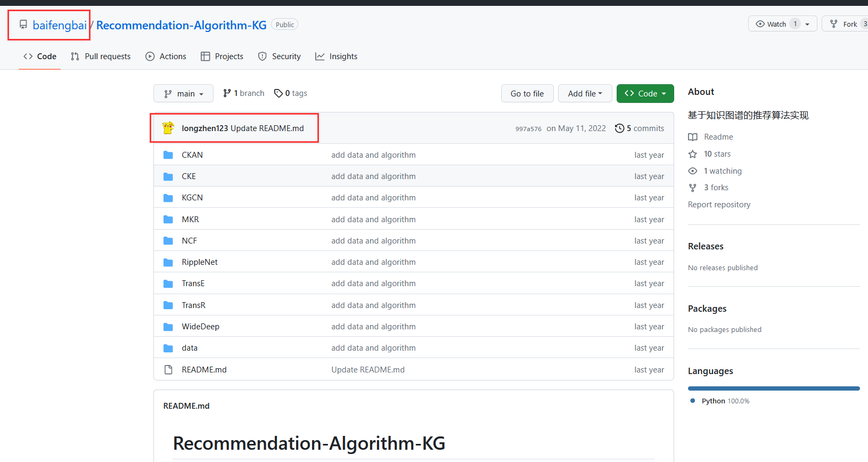Viewport: 868px width, 462px height.
Task: Click the data folder icon
Action: pos(168,348)
